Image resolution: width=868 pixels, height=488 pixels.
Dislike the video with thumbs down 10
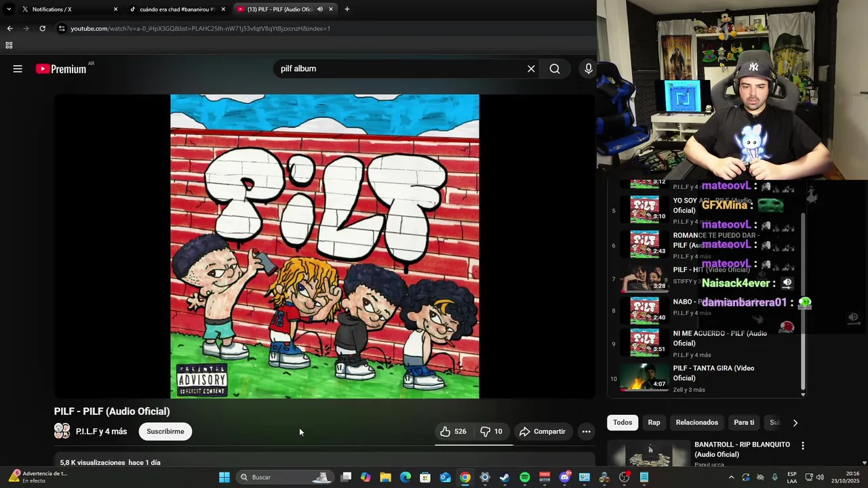(492, 431)
